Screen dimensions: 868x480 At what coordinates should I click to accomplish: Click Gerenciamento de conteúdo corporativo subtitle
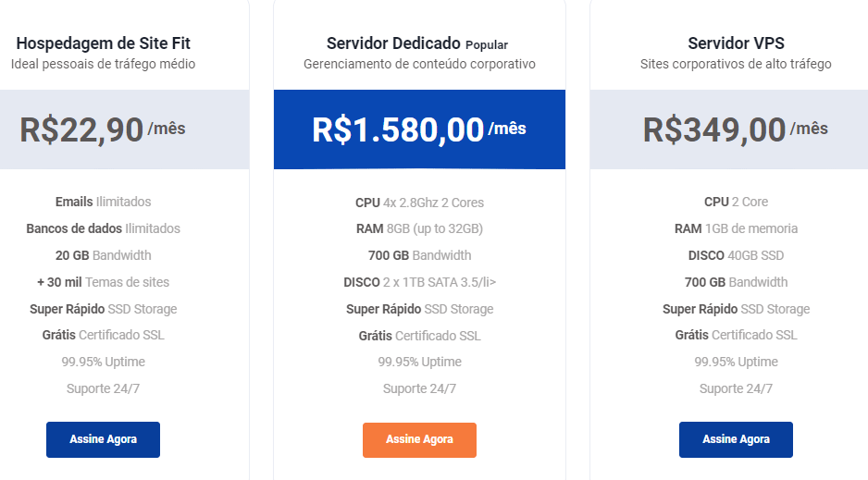(x=419, y=64)
